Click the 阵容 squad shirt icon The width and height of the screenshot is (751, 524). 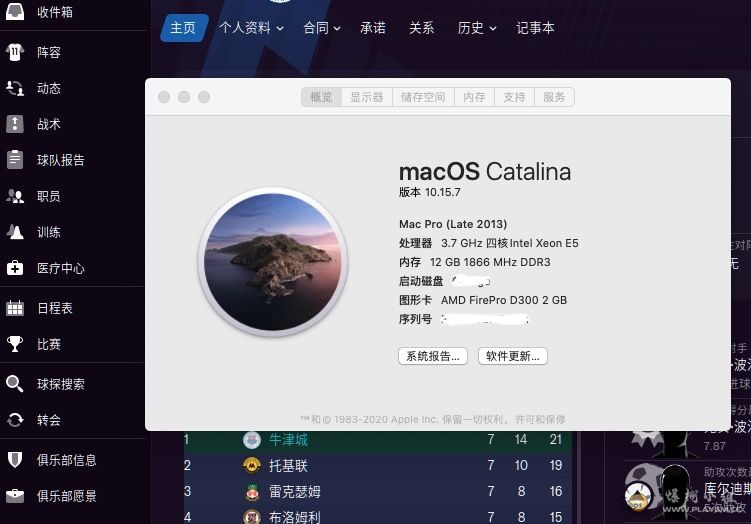coord(15,52)
